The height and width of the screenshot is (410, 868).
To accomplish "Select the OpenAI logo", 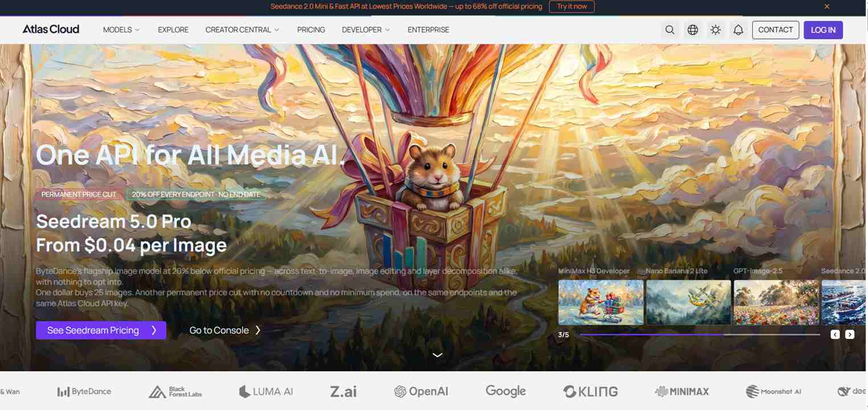I will pos(421,391).
